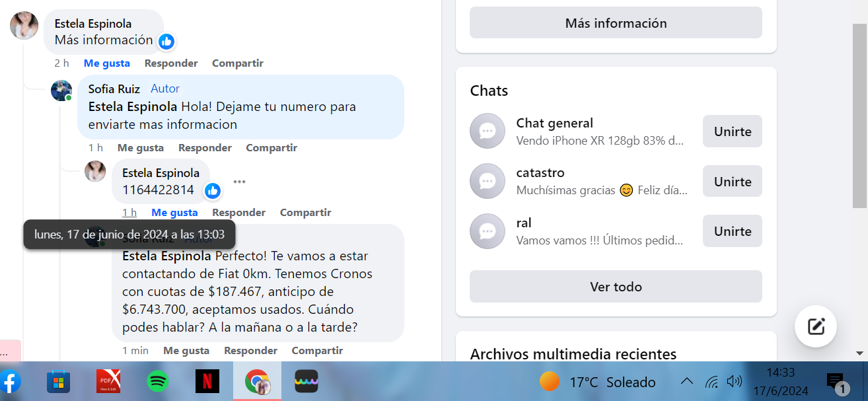Screen dimensions: 868x401
Task: Open Sofia Ruiz's profile picture
Action: click(61, 91)
